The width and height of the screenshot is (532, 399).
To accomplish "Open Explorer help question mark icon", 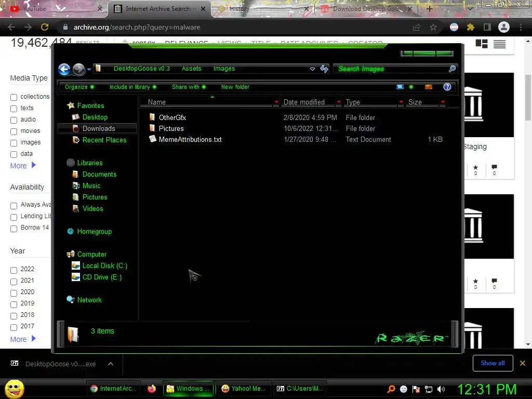I will [447, 87].
